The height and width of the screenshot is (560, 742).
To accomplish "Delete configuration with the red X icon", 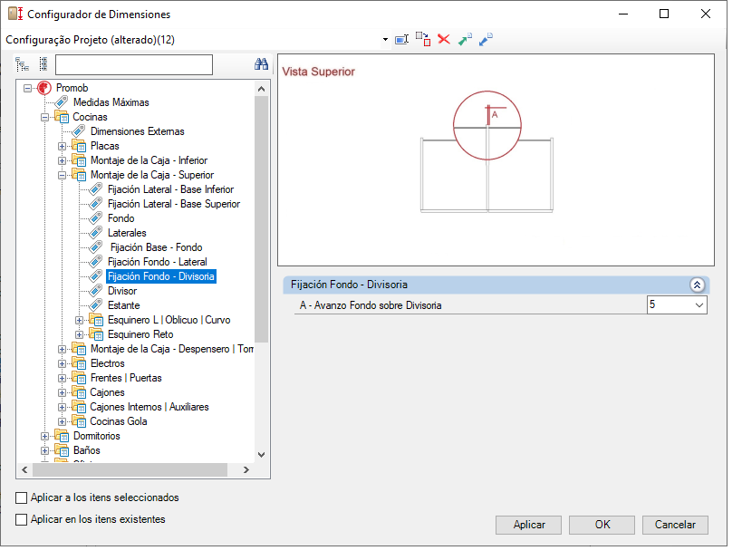I will tap(444, 40).
